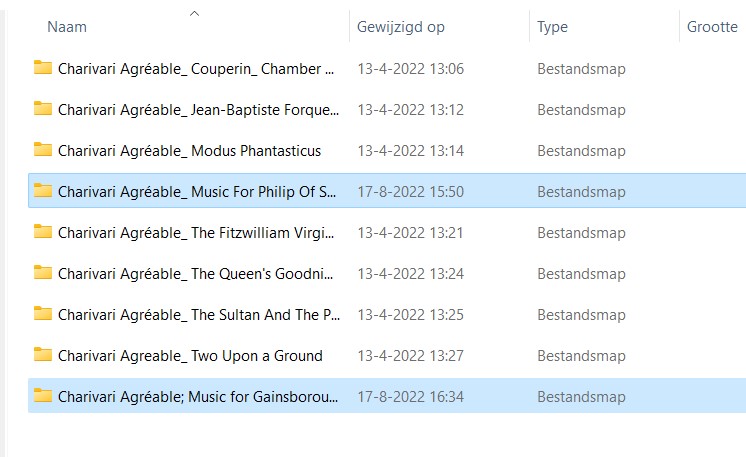Sort by the Type column header
Viewport: 746px width, 457px height.
552,27
